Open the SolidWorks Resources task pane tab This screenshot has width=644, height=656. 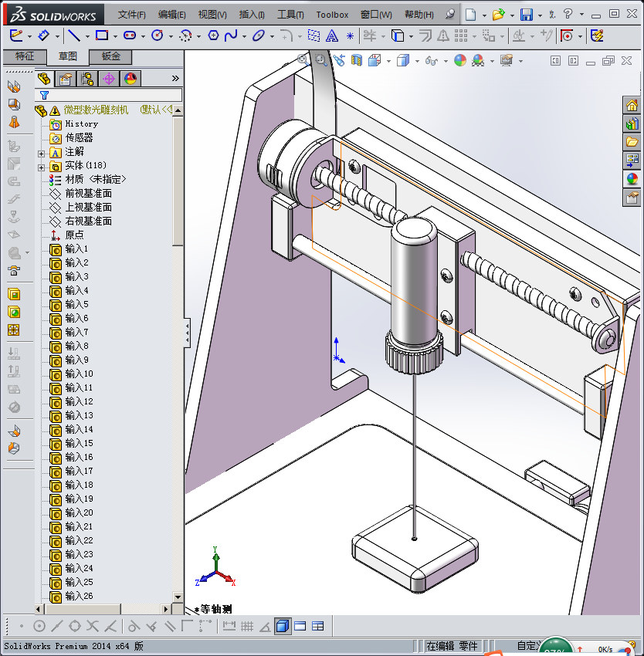tap(632, 106)
